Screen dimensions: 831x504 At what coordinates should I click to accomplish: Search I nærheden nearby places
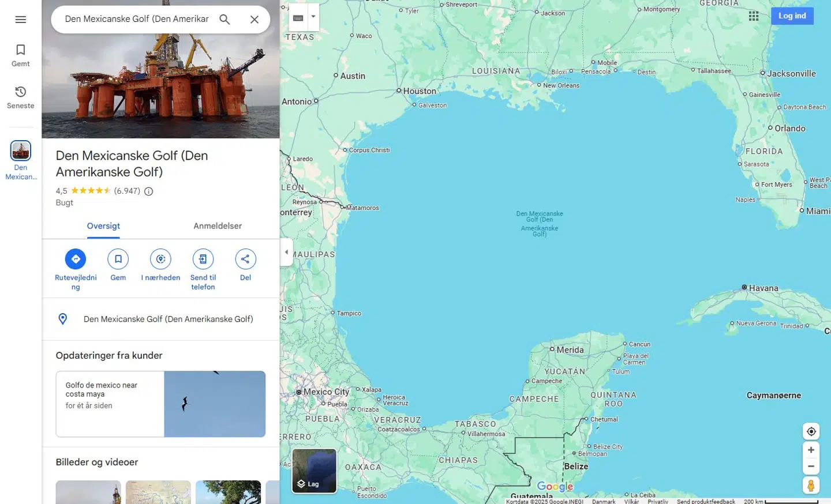[x=160, y=259]
